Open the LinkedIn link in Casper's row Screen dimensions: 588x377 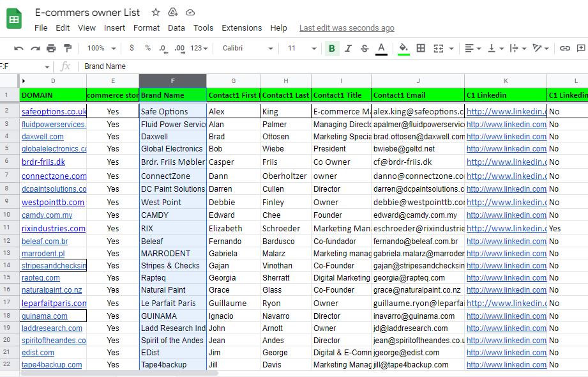click(x=506, y=162)
